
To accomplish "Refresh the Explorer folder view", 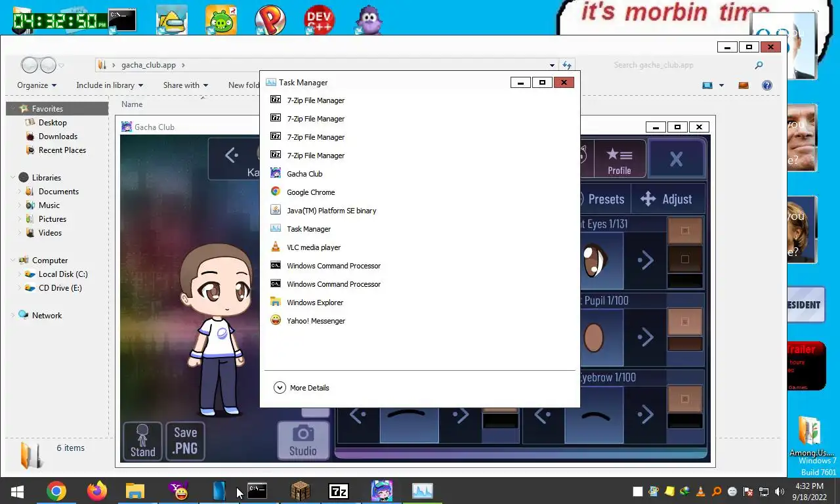I will point(567,66).
